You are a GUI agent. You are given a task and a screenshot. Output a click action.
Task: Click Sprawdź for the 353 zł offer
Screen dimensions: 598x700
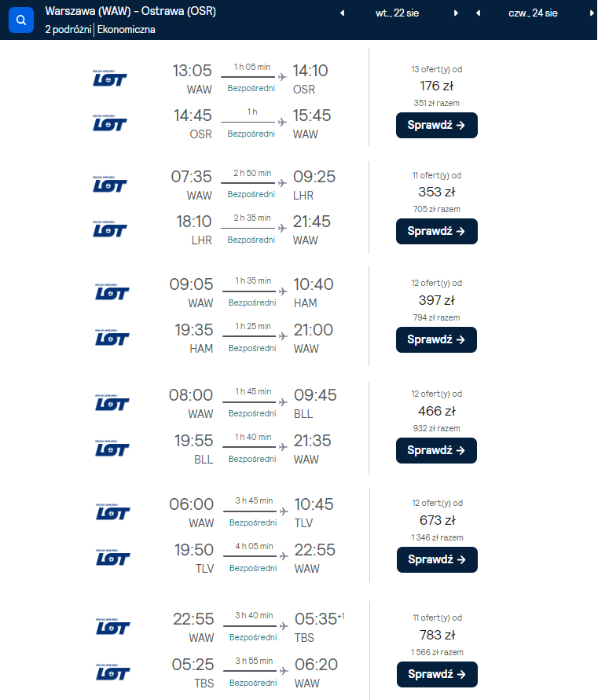point(436,231)
